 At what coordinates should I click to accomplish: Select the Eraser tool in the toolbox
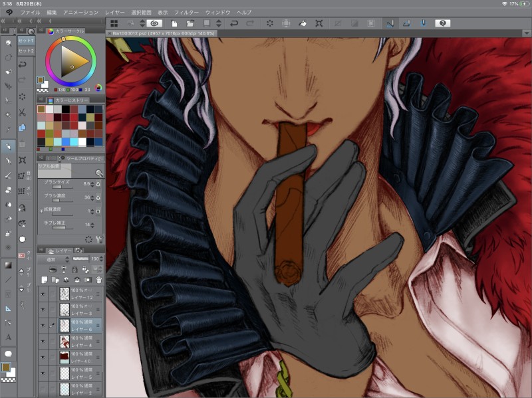[9, 190]
